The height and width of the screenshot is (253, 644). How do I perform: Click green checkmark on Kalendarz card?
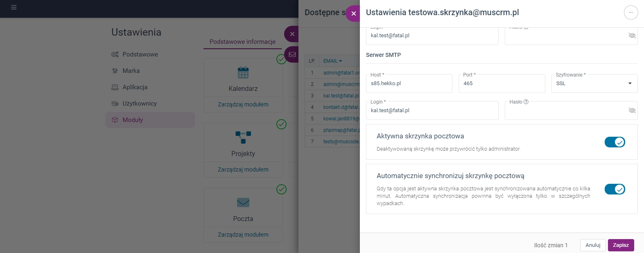pyautogui.click(x=281, y=59)
